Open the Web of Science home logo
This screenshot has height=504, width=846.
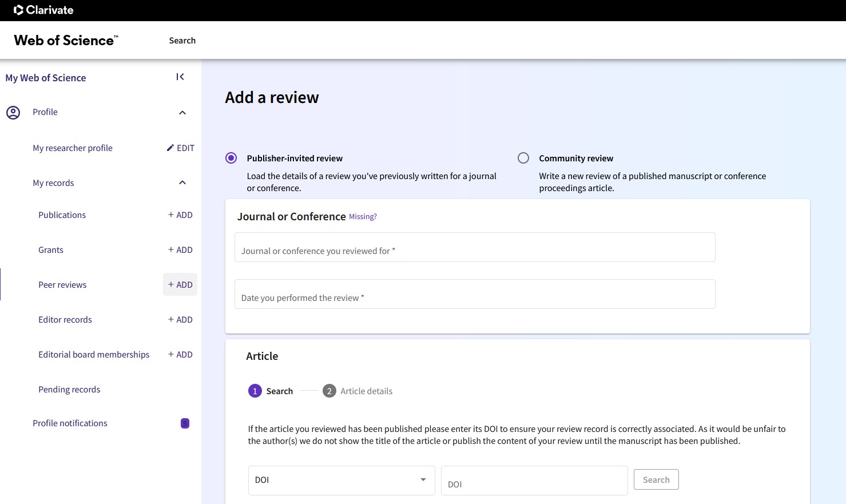pyautogui.click(x=66, y=41)
